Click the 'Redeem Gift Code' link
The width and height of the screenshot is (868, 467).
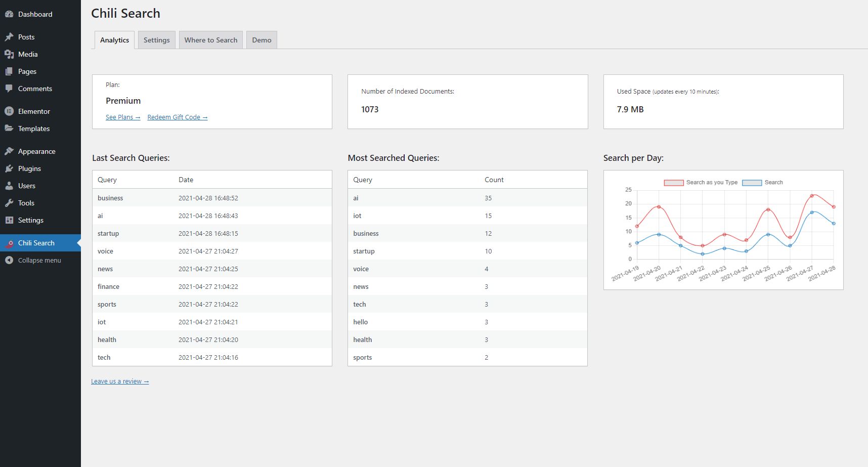(177, 117)
